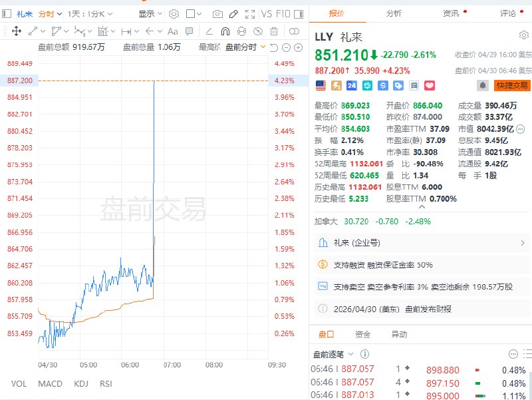Select the polygon shape drawing tool
This screenshot has width=532, height=400.
(56, 31)
